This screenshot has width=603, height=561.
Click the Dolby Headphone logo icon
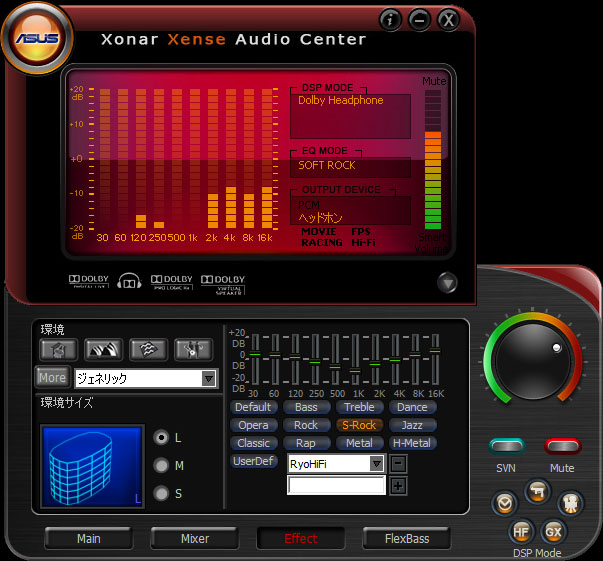[x=129, y=281]
